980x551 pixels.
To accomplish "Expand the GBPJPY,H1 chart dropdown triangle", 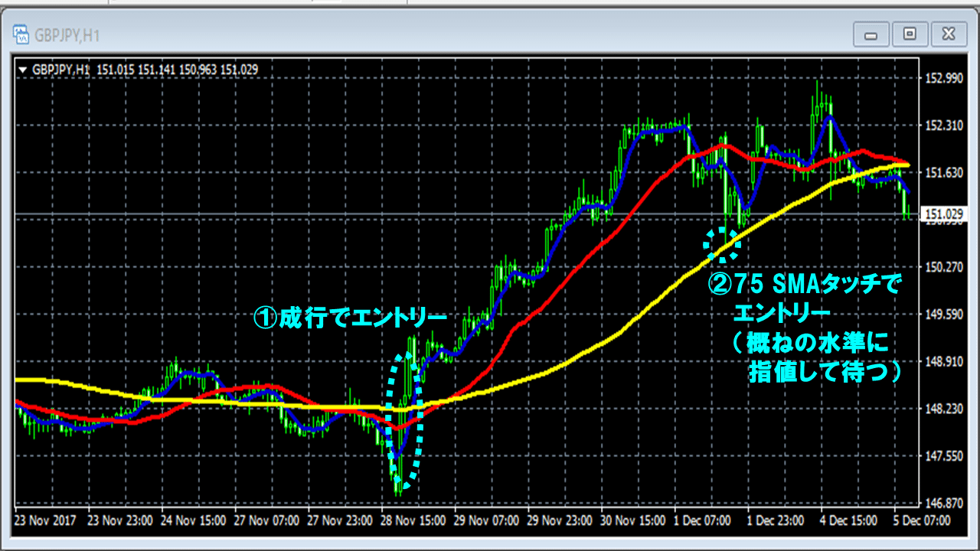I will tap(22, 70).
